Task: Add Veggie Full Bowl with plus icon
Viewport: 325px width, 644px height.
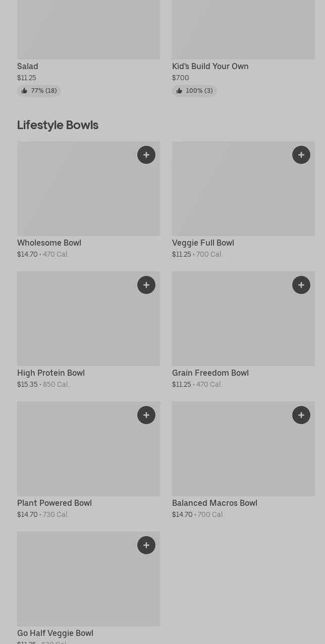Action: point(301,155)
